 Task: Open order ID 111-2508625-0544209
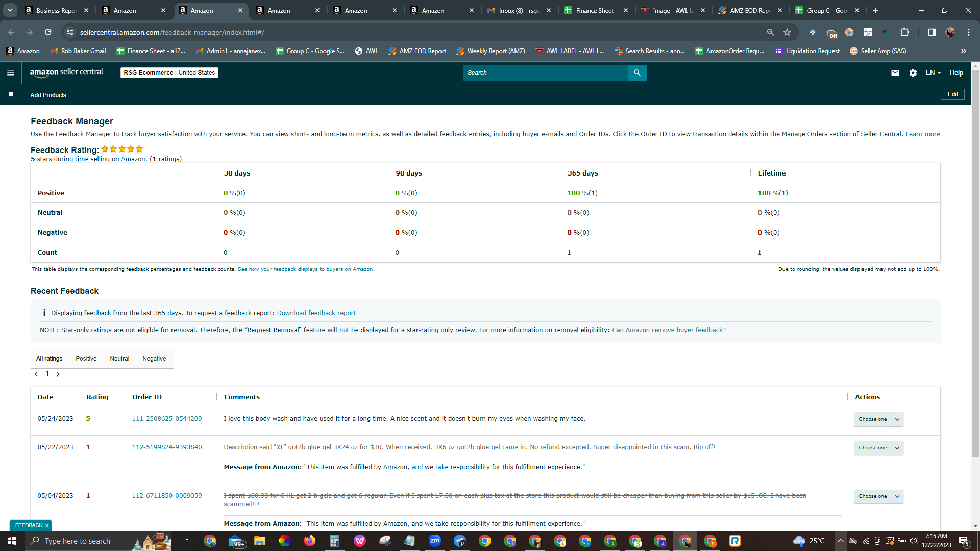[x=167, y=419]
